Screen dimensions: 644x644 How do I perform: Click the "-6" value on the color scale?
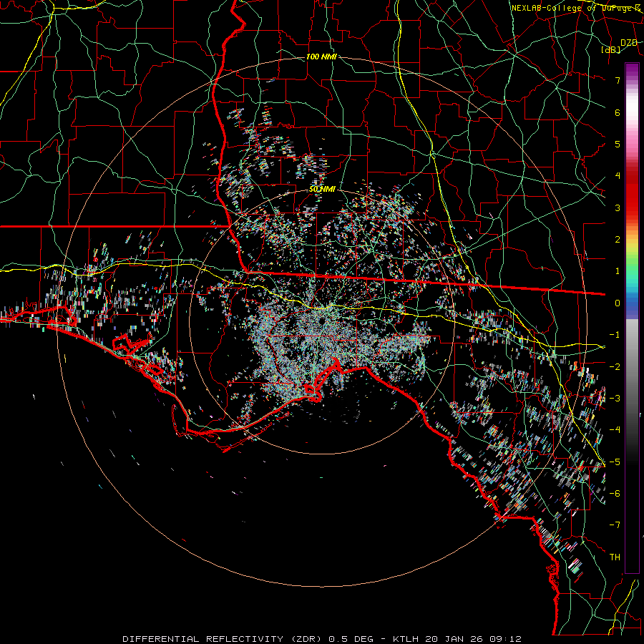pyautogui.click(x=615, y=494)
